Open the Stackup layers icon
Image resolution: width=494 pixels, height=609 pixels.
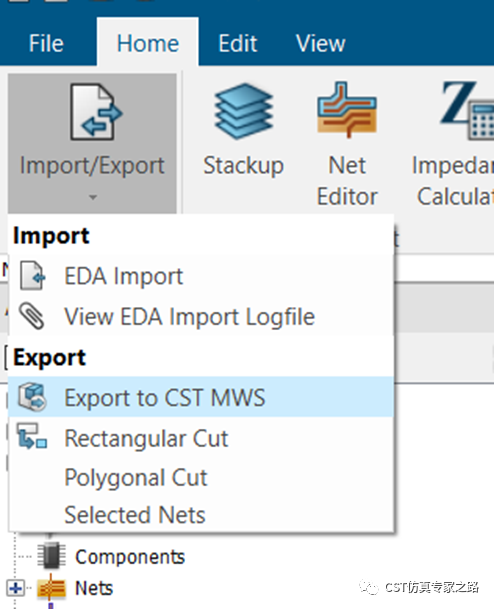[244, 111]
